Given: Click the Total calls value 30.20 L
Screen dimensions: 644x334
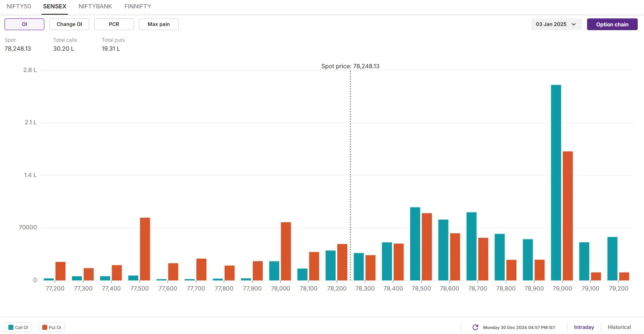Looking at the screenshot, I should pyautogui.click(x=64, y=49).
